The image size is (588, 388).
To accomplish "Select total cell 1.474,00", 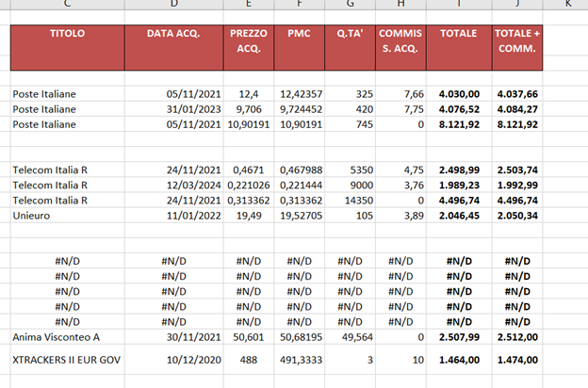I will [517, 360].
